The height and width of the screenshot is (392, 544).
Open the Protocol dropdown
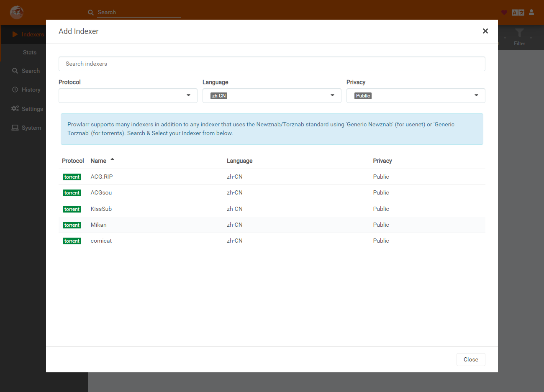coord(128,95)
